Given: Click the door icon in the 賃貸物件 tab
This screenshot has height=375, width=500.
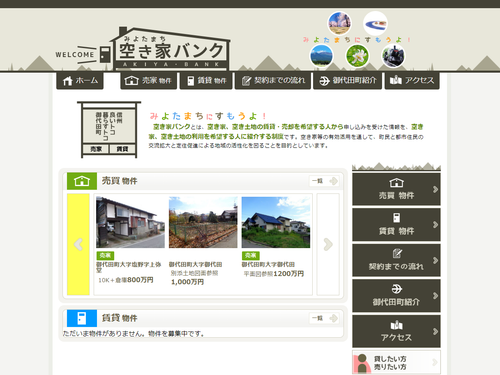Looking at the screenshot, I should (190, 81).
